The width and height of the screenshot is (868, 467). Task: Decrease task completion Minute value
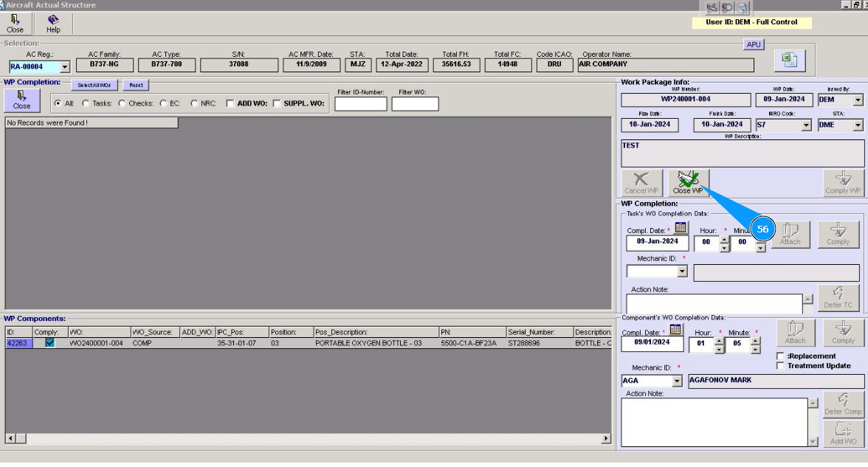pyautogui.click(x=760, y=248)
